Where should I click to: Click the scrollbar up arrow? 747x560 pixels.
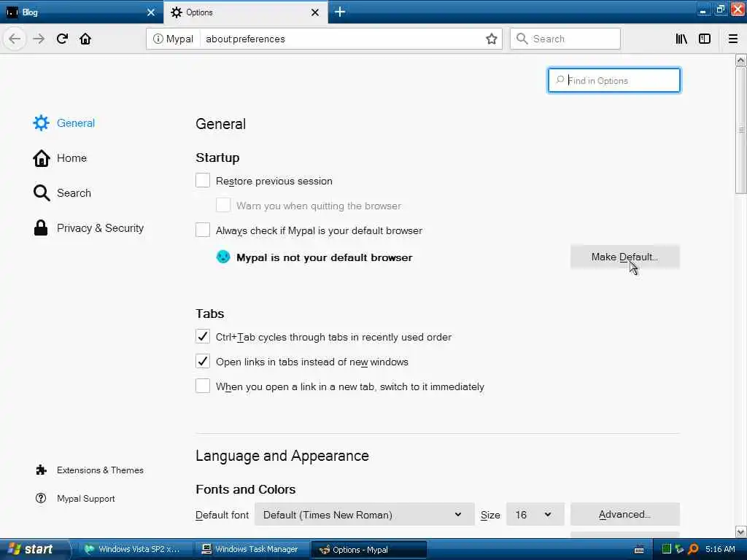point(740,61)
